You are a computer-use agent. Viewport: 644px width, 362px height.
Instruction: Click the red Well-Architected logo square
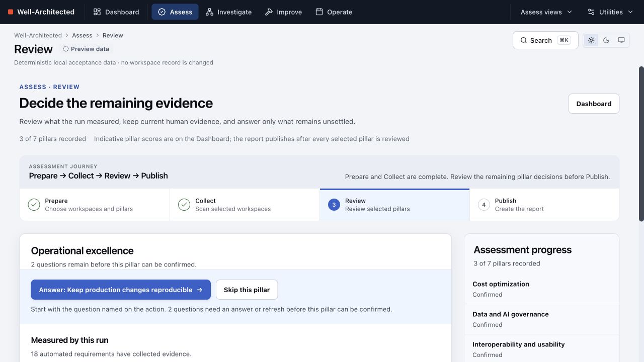tap(11, 12)
